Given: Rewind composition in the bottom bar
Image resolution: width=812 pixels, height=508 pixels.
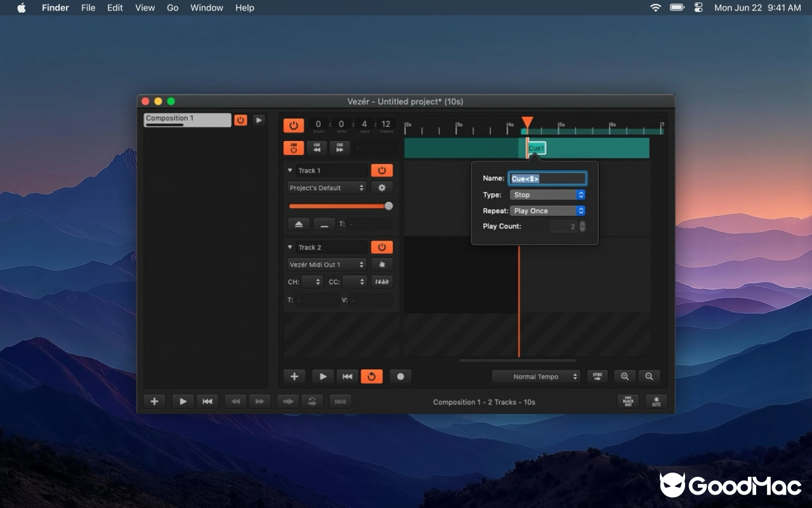Looking at the screenshot, I should click(x=207, y=401).
